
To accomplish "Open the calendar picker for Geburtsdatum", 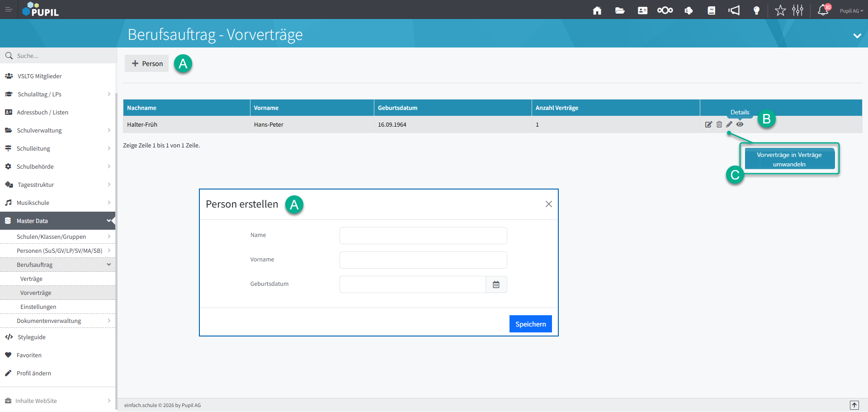I will tap(496, 284).
